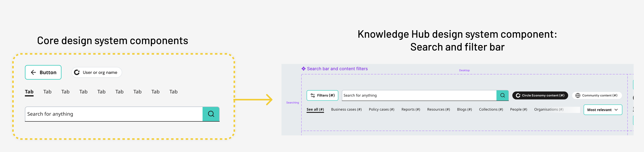This screenshot has height=152, width=644.
Task: Click the purple component icon by Search bar title
Action: (303, 69)
